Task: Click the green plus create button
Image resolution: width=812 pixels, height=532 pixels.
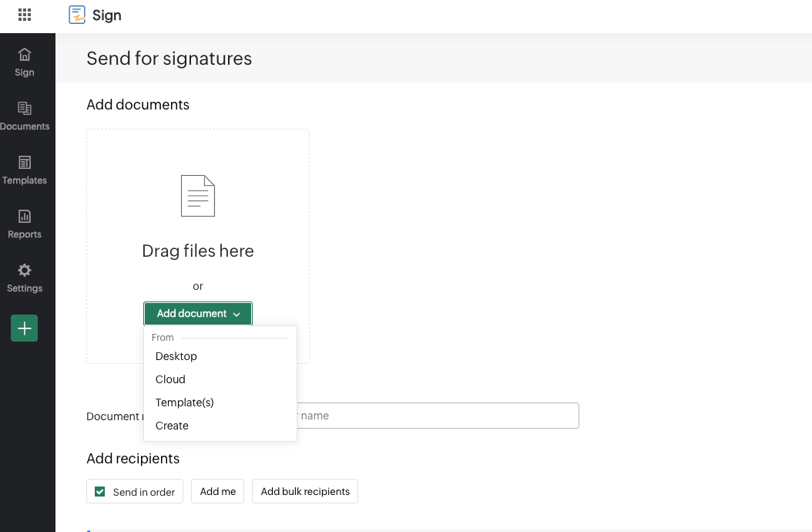Action: point(24,328)
